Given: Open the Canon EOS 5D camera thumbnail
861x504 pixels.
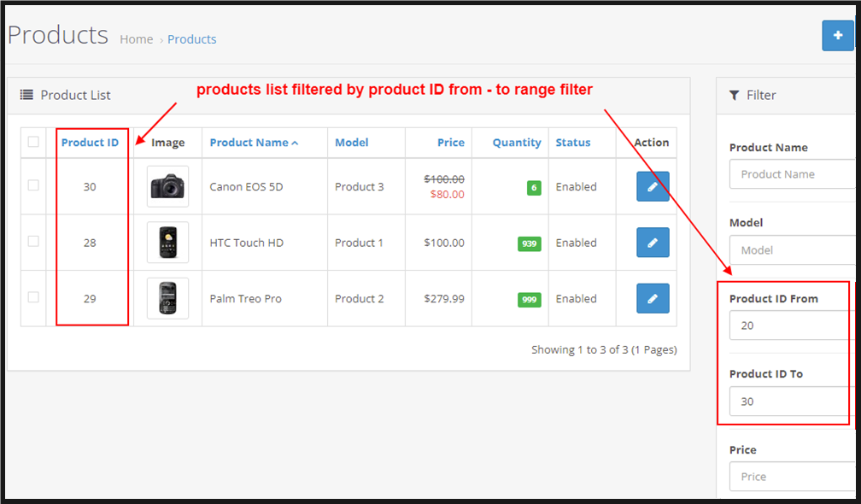Looking at the screenshot, I should click(167, 186).
